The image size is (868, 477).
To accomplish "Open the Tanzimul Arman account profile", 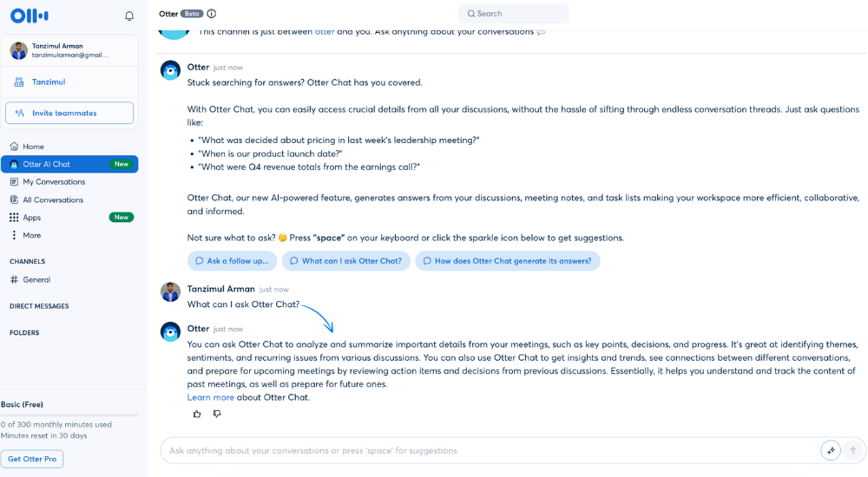I will click(69, 50).
